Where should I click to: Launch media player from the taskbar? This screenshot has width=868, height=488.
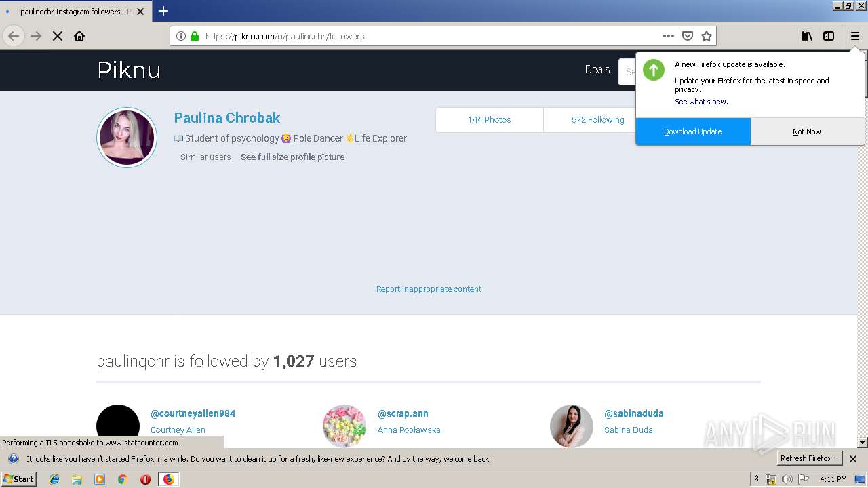tap(100, 479)
